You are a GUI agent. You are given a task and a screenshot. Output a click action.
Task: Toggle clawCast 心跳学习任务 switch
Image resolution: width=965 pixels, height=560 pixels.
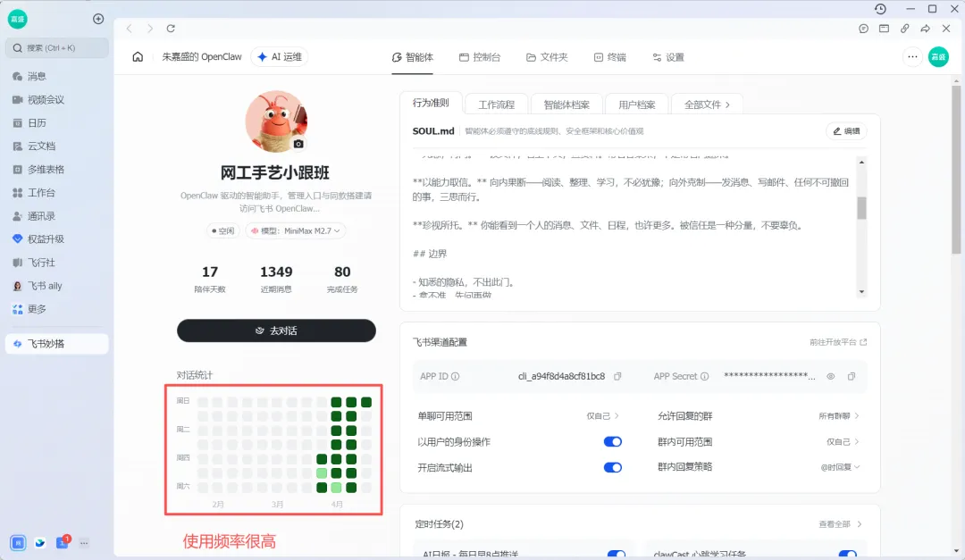click(847, 555)
